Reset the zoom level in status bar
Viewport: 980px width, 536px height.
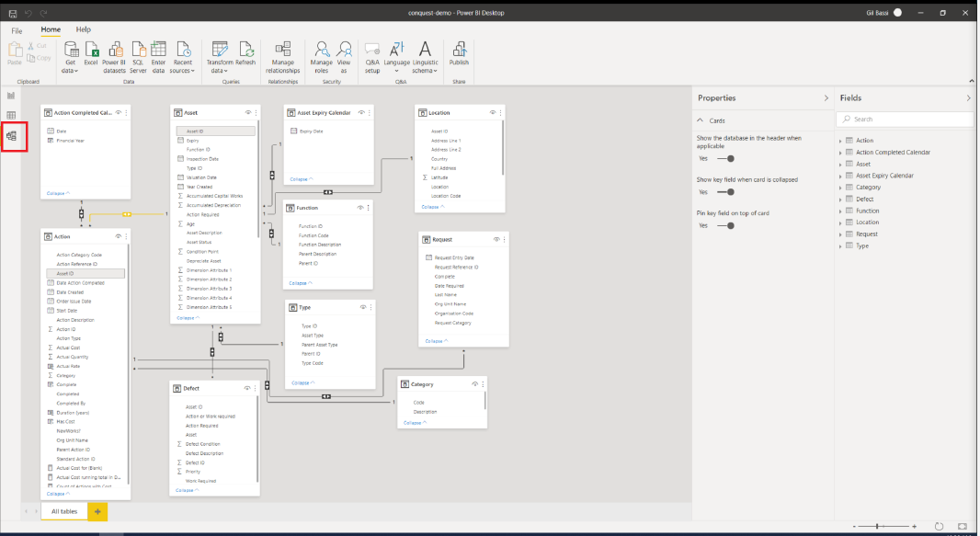click(x=939, y=526)
